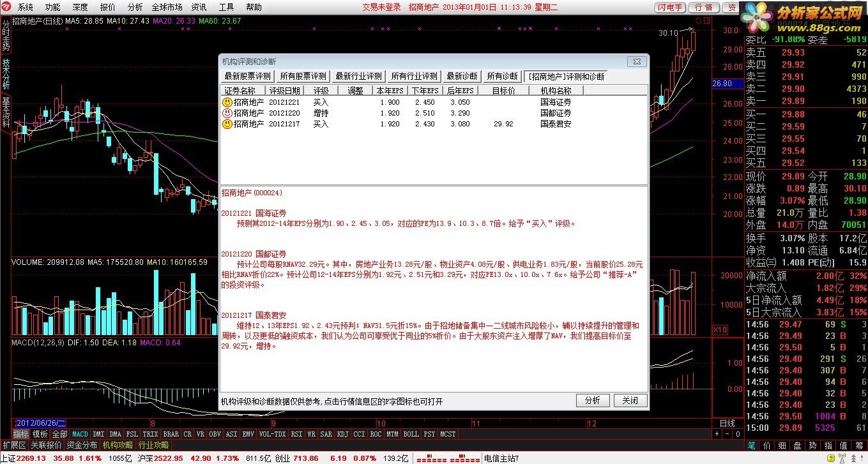Click the plus zoom-in button below chart

click(x=717, y=434)
